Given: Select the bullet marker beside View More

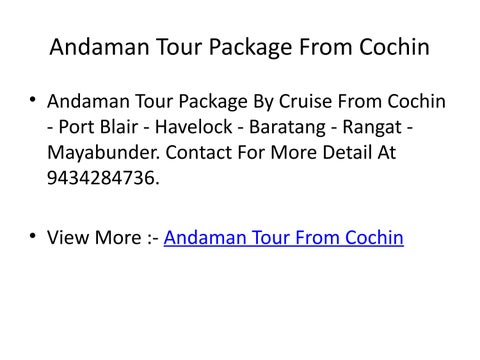Looking at the screenshot, I should tap(32, 236).
